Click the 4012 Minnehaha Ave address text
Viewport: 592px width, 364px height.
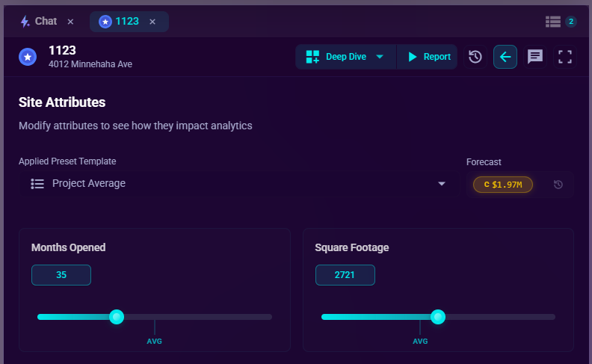click(x=90, y=64)
